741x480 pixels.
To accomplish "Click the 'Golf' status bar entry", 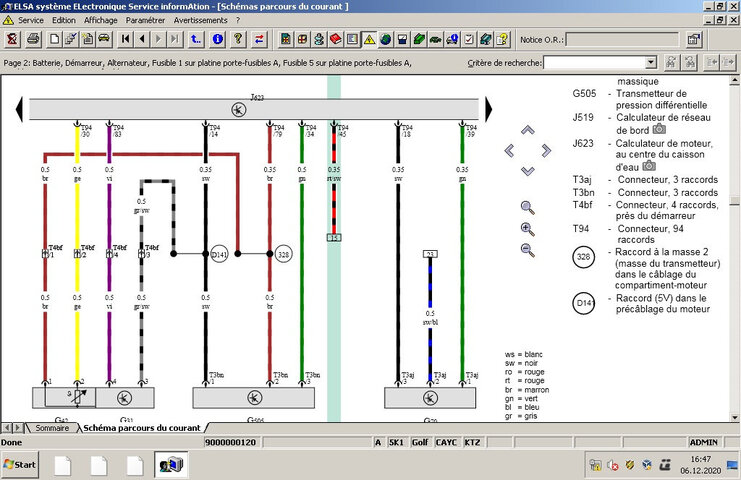I will (420, 442).
